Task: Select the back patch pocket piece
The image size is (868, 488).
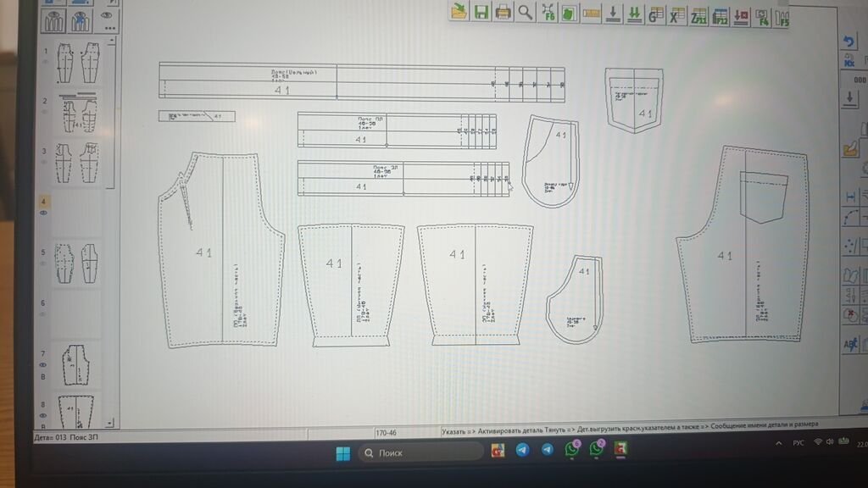Action: pyautogui.click(x=634, y=100)
